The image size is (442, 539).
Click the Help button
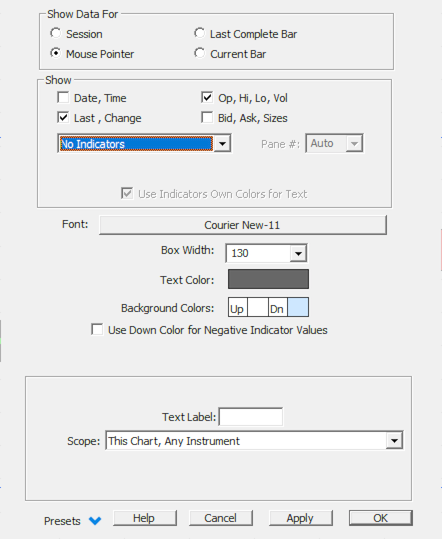coord(145,518)
